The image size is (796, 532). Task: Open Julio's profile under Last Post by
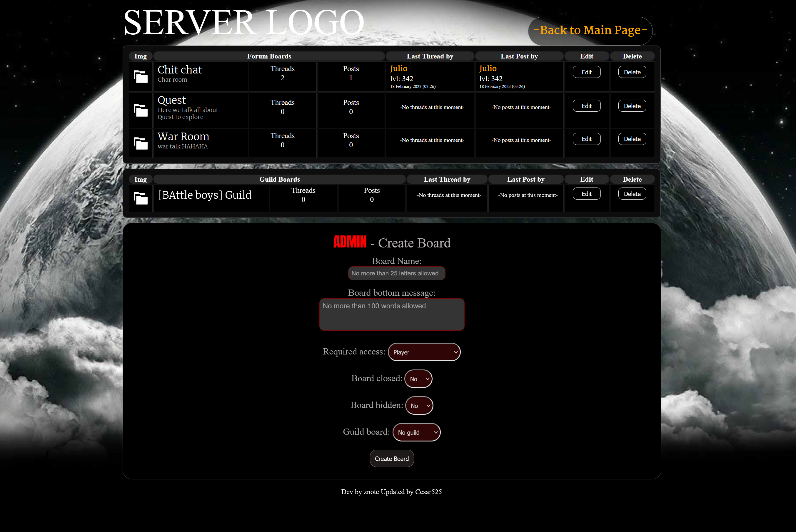[488, 68]
